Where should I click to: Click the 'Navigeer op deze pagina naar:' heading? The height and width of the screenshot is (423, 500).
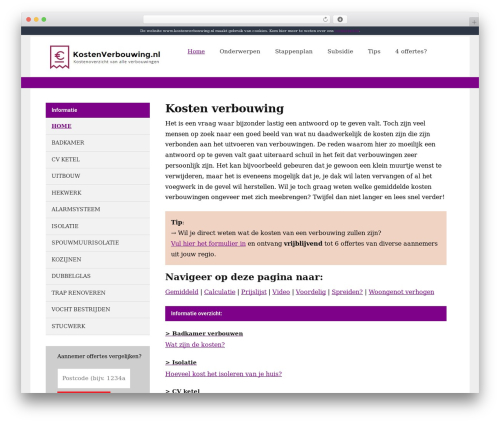tap(244, 277)
